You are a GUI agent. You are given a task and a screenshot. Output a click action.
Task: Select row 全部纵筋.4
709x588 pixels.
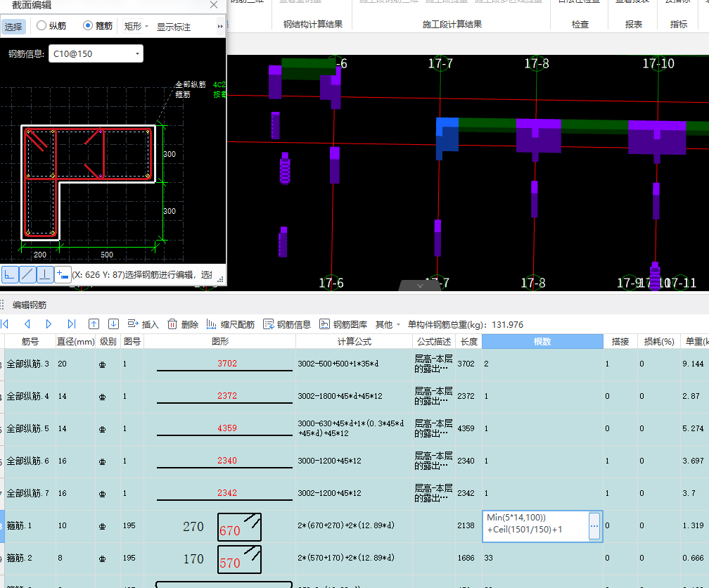point(27,396)
